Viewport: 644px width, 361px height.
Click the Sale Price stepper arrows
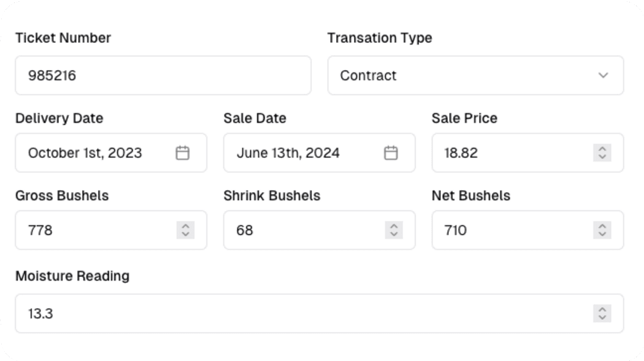pos(602,153)
